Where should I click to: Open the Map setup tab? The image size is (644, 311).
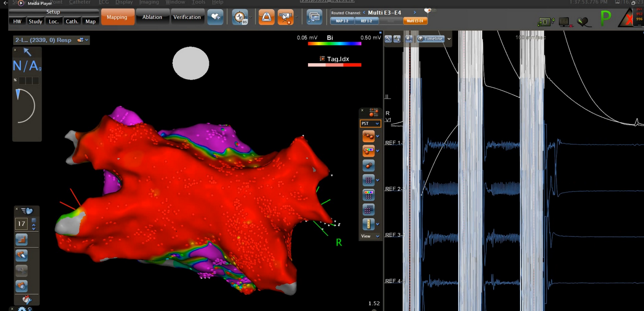pyautogui.click(x=90, y=21)
